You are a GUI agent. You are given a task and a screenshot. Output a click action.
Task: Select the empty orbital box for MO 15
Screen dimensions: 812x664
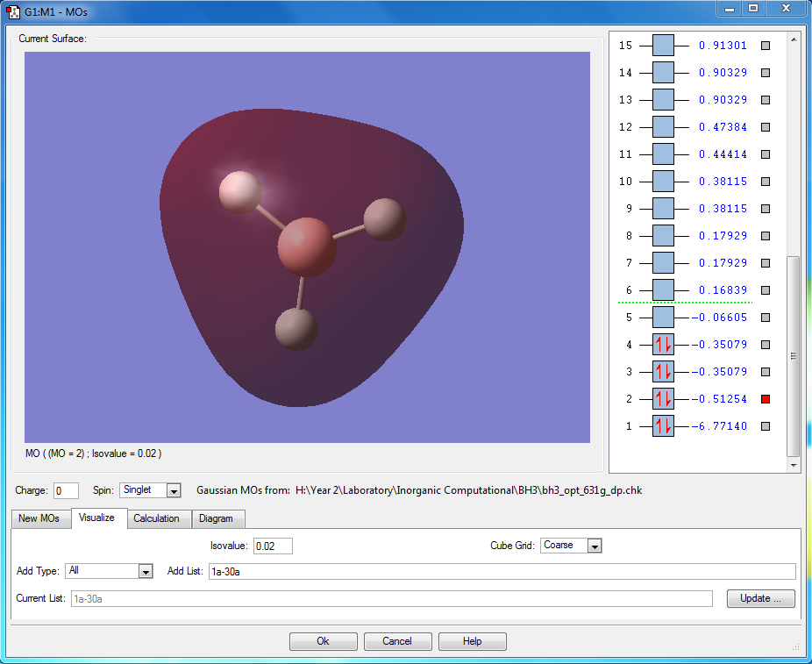663,46
